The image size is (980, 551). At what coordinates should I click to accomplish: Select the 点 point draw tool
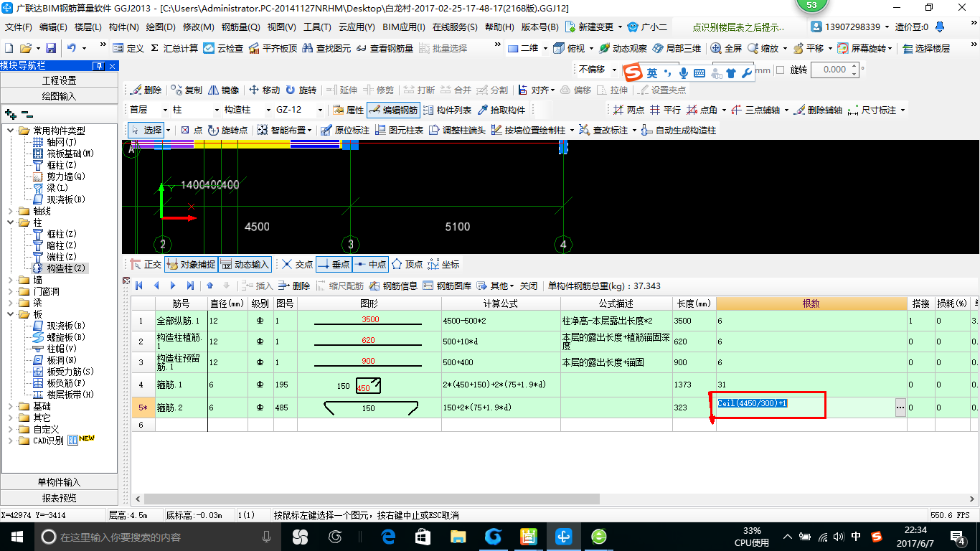(x=191, y=130)
